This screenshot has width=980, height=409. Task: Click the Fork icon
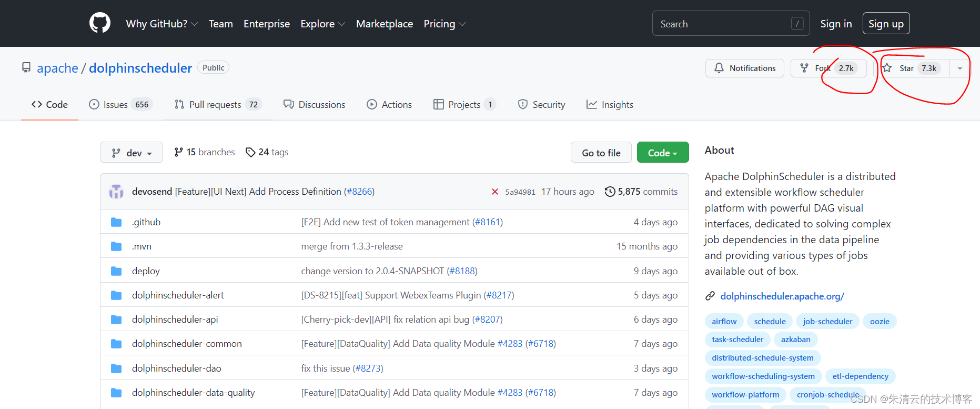pos(804,68)
